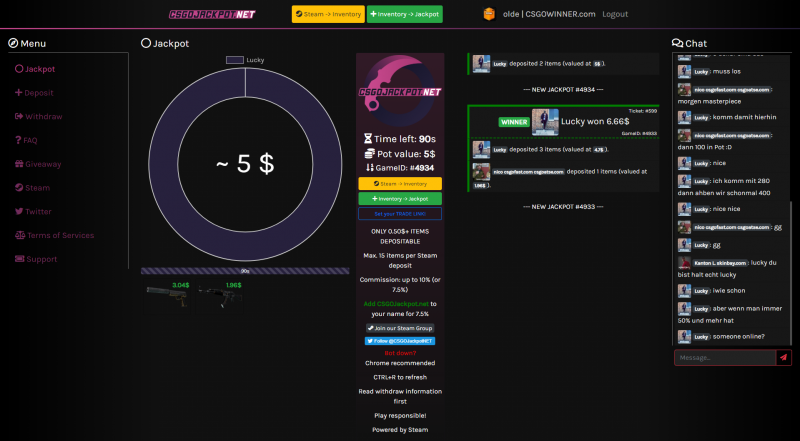Click Lucky's avatar in the 3 items deposit entry

pos(481,150)
